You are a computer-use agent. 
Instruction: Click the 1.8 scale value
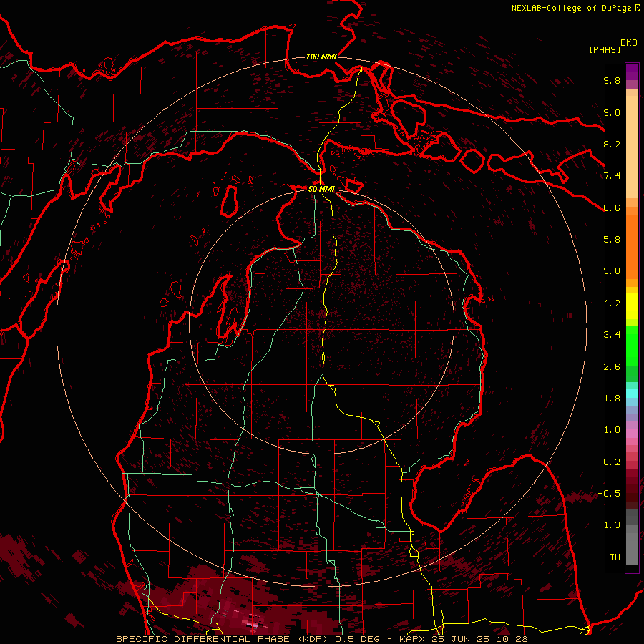[x=612, y=399]
